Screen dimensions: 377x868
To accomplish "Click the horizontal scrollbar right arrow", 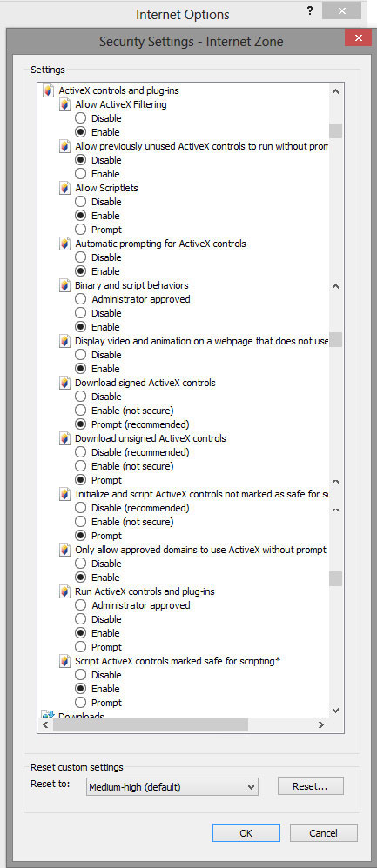I will coord(320,725).
